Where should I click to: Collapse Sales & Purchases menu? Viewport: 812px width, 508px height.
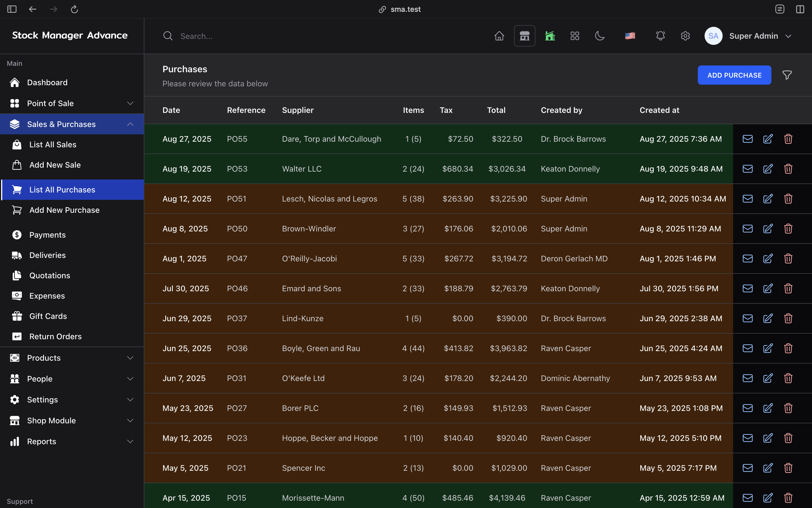click(x=72, y=124)
